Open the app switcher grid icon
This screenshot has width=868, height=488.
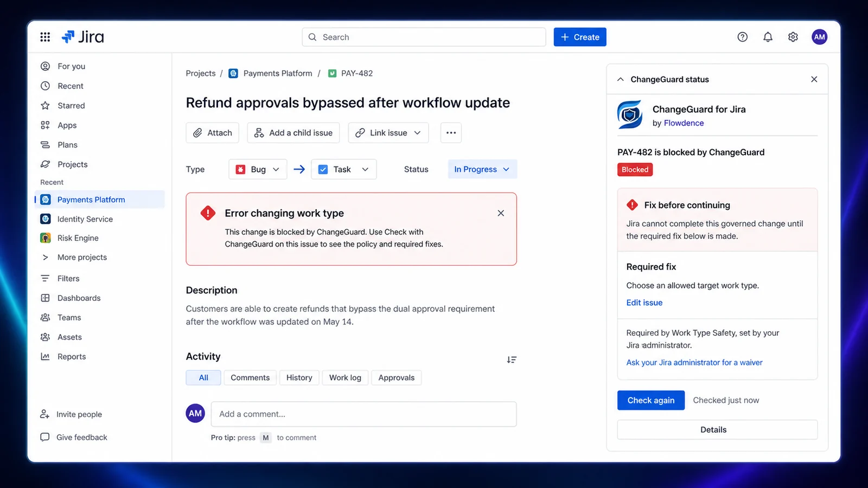point(45,37)
